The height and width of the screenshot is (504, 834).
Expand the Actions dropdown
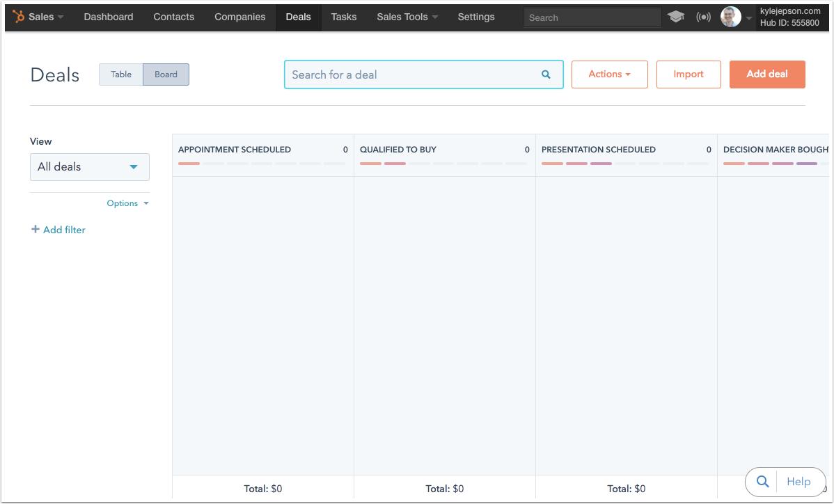[608, 74]
